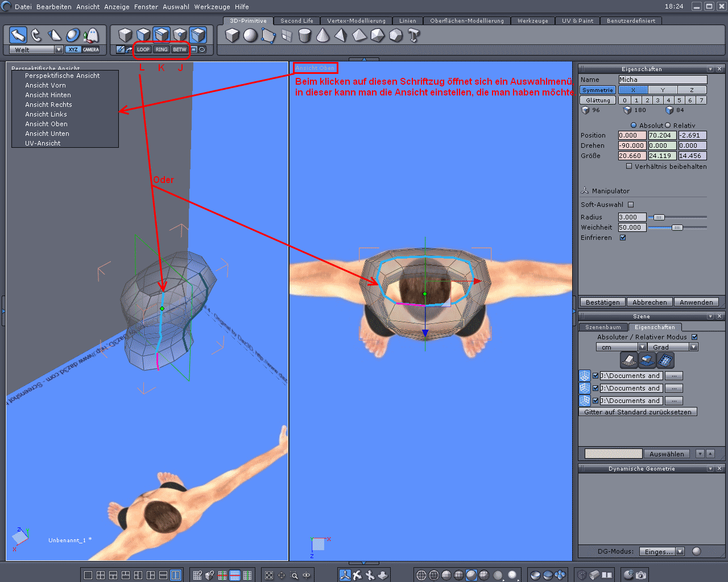Expand the DG-Modus dropdown
728x582 pixels.
click(x=680, y=551)
